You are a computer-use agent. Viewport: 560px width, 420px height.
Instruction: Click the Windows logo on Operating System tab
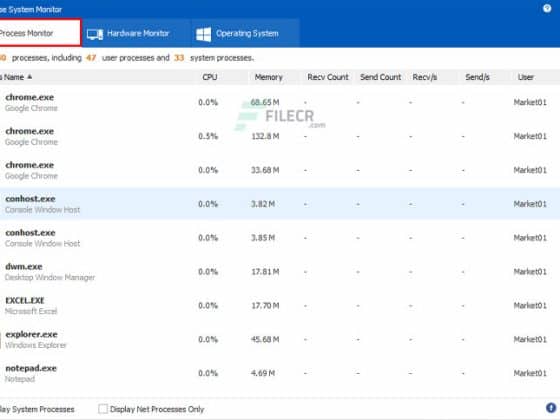[x=204, y=34]
